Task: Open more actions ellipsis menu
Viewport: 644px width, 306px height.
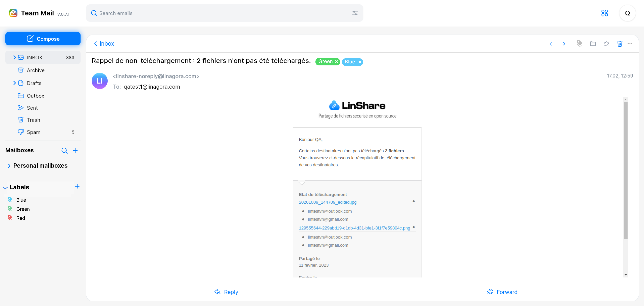Action: point(630,44)
